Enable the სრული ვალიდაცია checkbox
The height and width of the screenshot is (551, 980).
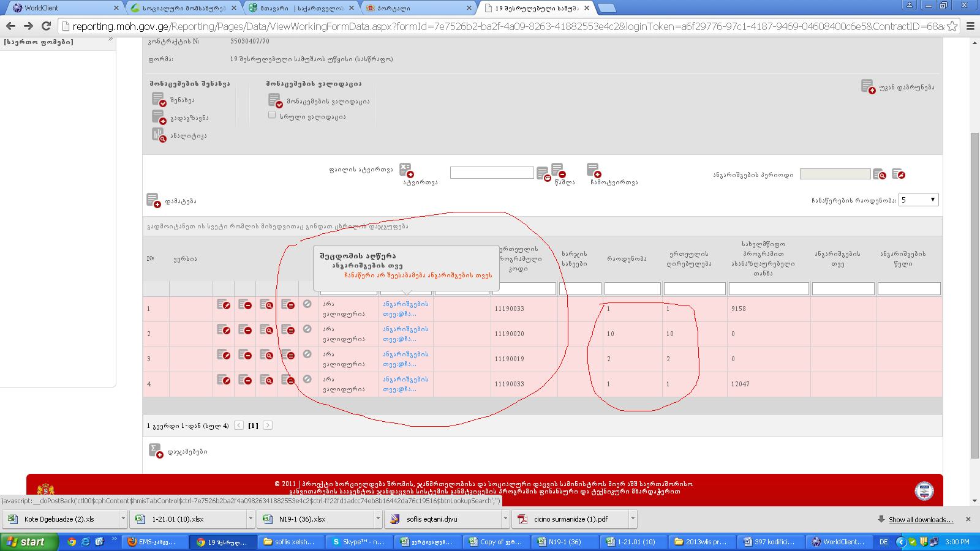272,115
